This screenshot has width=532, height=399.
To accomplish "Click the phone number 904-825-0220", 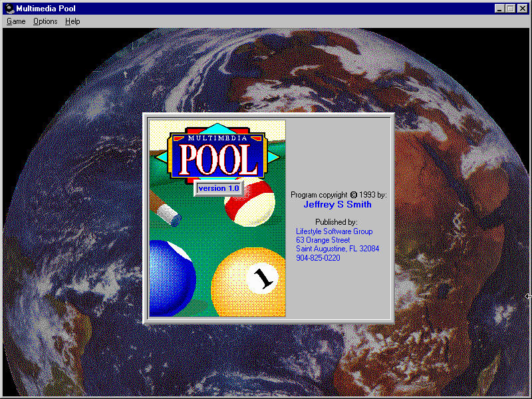I will 318,258.
